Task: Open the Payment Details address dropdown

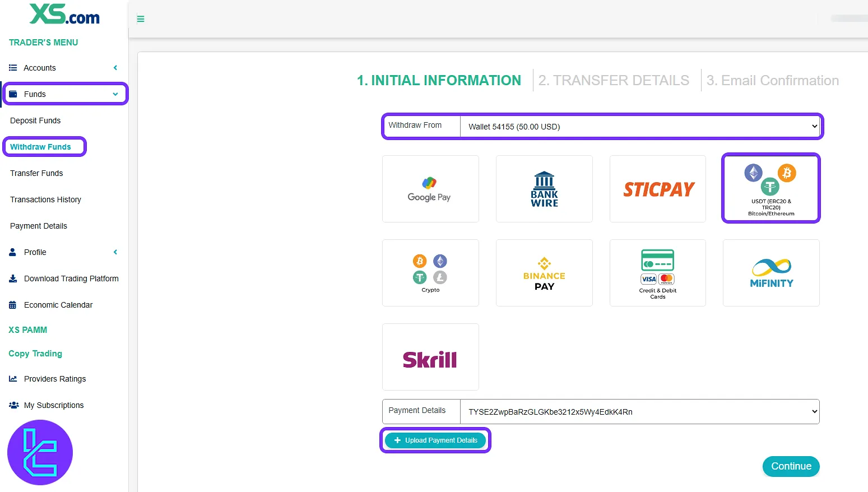Action: 640,412
